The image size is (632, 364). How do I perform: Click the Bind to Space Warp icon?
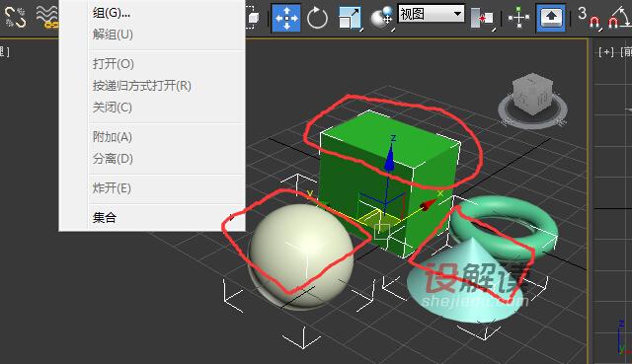pos(47,18)
